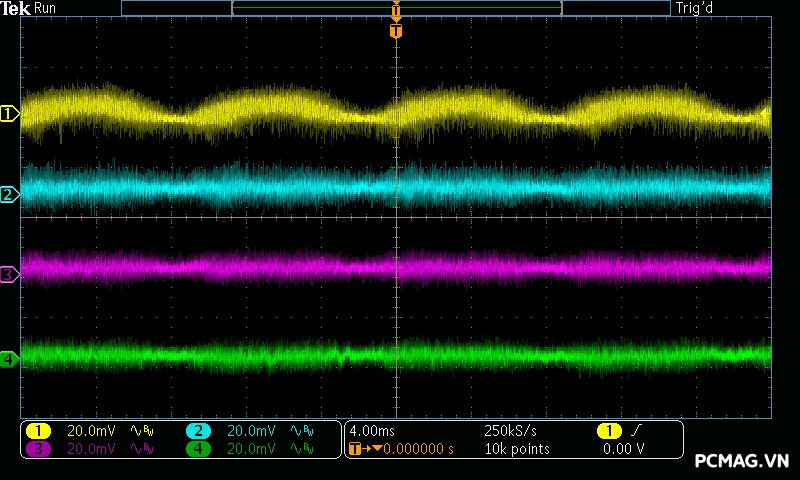Click the 4.00ms timebase readout
Screen dimensions: 800x480
[x=374, y=430]
